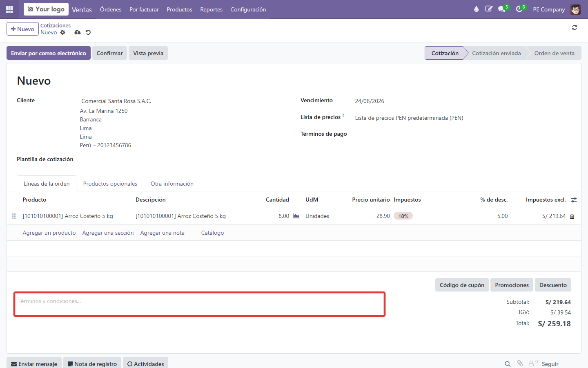The image size is (588, 368).
Task: Click the Términos y condiciones text area
Action: pyautogui.click(x=200, y=304)
